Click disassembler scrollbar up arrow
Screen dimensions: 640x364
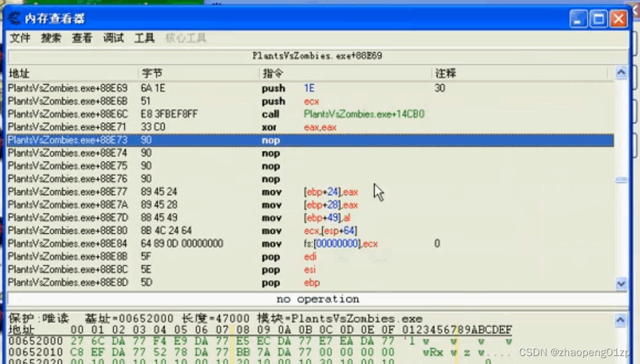click(x=621, y=73)
